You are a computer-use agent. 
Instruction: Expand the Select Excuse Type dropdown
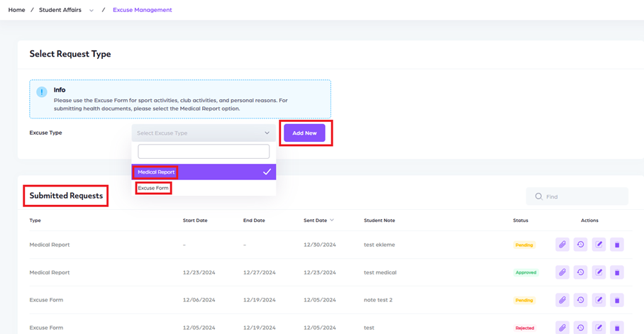pos(204,133)
